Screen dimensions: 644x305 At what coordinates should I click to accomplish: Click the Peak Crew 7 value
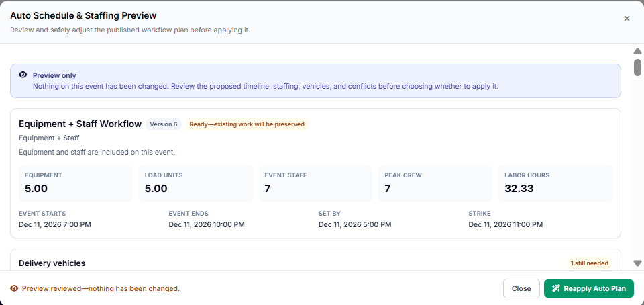tap(387, 189)
